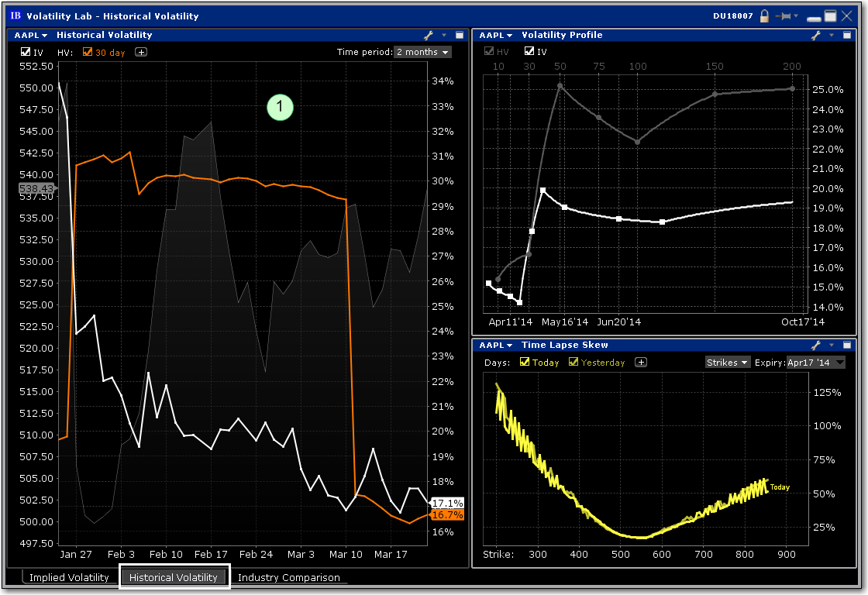
Task: Click the Time Lapse Skew panel title
Action: point(565,345)
